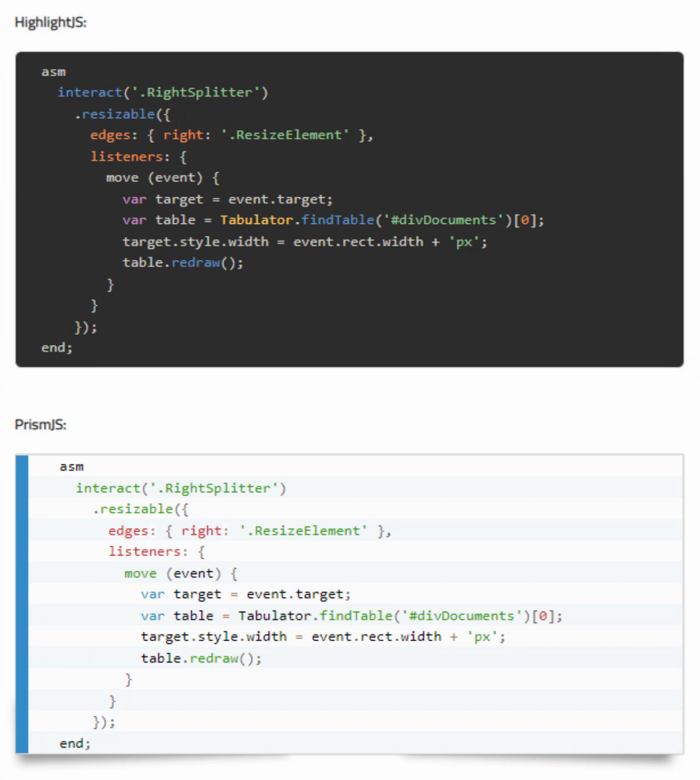Screen dimensions: 700x780
Task: Click 'table.redraw();' in the dark code block
Action: pyautogui.click(x=183, y=263)
